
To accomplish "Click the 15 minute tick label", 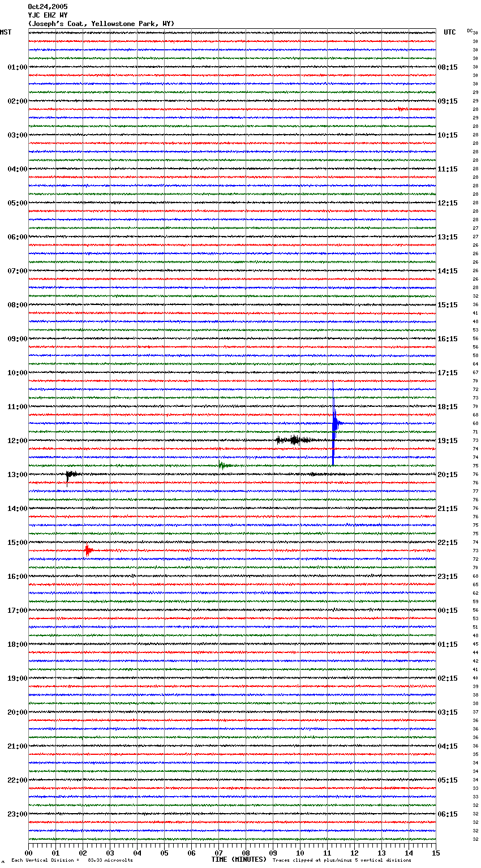I will [x=436, y=853].
